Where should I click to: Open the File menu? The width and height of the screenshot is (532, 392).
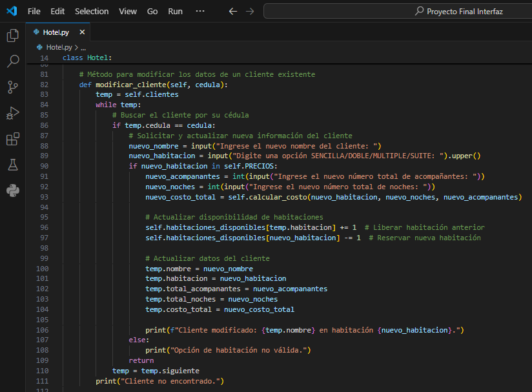pos(34,11)
